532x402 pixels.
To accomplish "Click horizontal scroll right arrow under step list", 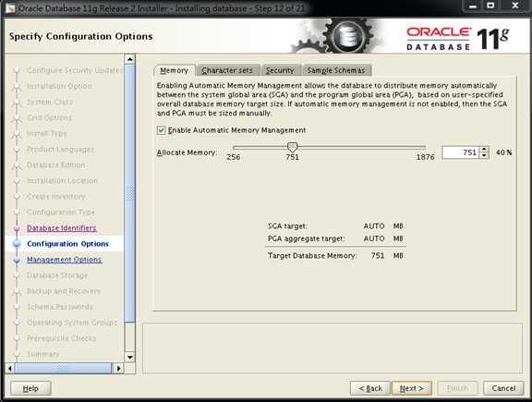I will [x=118, y=368].
